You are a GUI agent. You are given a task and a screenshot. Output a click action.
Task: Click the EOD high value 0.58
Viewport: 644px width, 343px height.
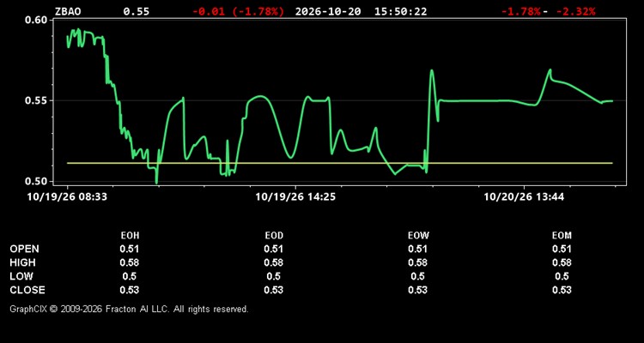pyautogui.click(x=274, y=262)
